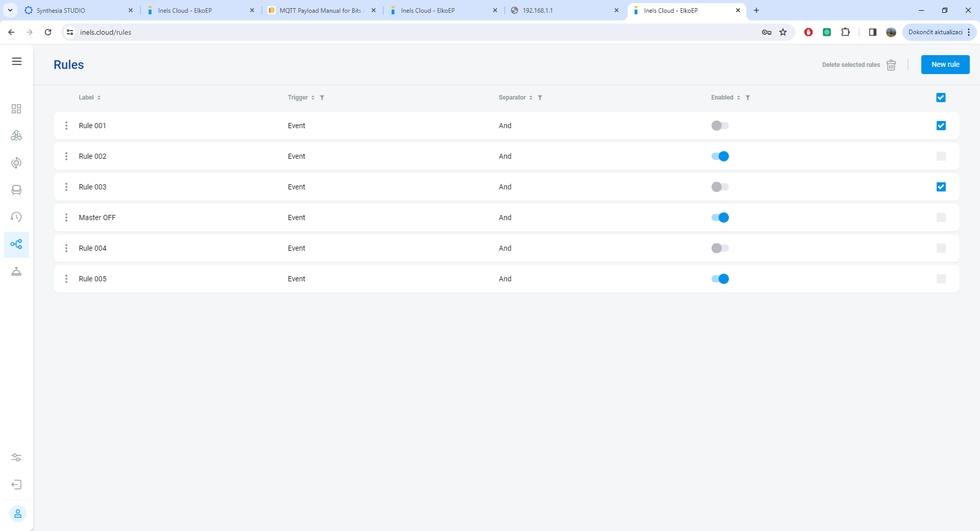Uncheck the select-all checkbox in header
This screenshot has height=531, width=980.
[941, 98]
